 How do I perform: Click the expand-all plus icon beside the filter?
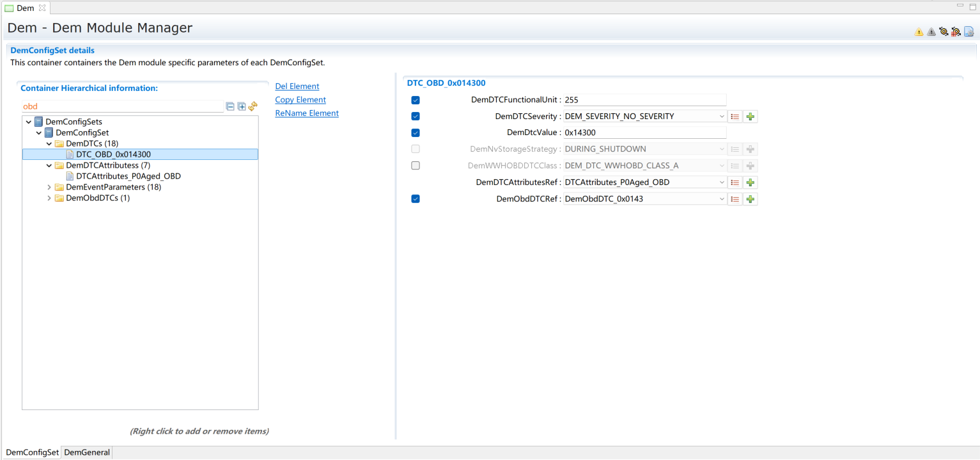tap(242, 106)
